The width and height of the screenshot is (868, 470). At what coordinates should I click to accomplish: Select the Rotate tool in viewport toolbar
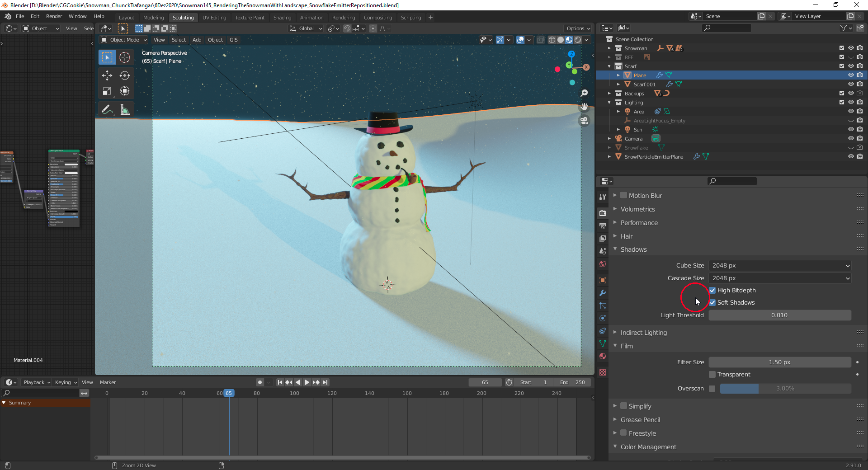pyautogui.click(x=125, y=76)
